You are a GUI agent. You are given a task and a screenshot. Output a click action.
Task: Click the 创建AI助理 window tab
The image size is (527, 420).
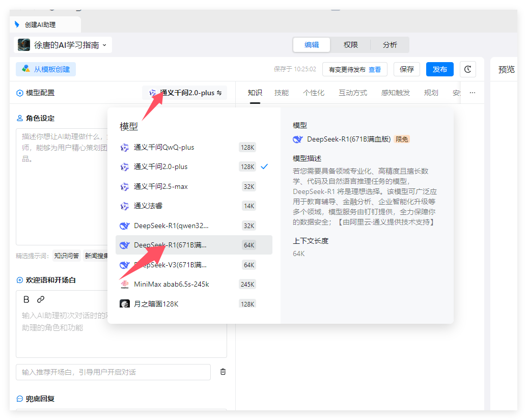(45, 24)
